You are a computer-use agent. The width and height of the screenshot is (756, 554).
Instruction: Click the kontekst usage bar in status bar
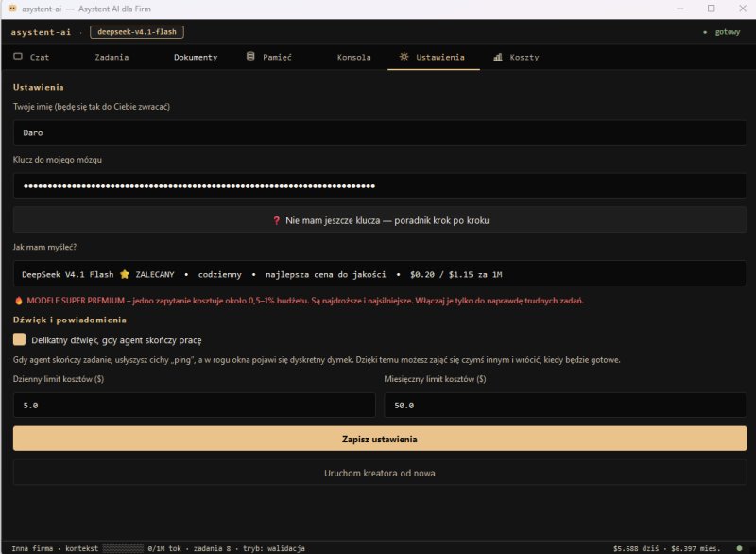(123, 548)
